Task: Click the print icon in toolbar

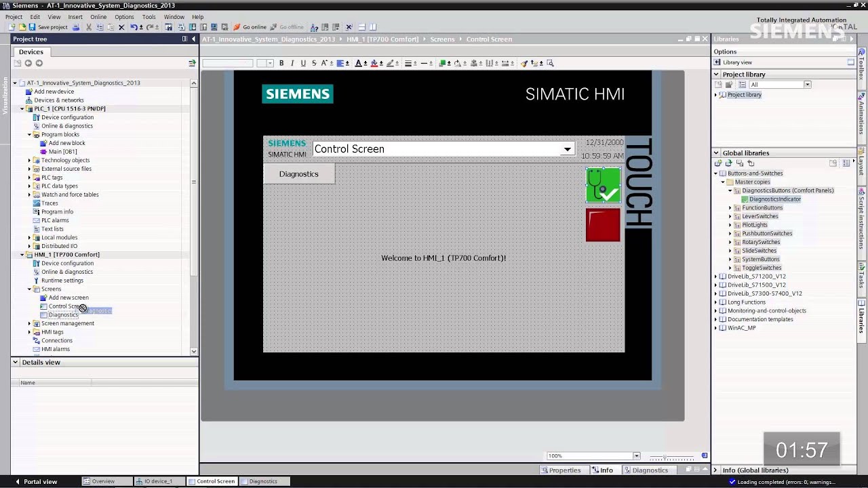Action: coord(76,27)
